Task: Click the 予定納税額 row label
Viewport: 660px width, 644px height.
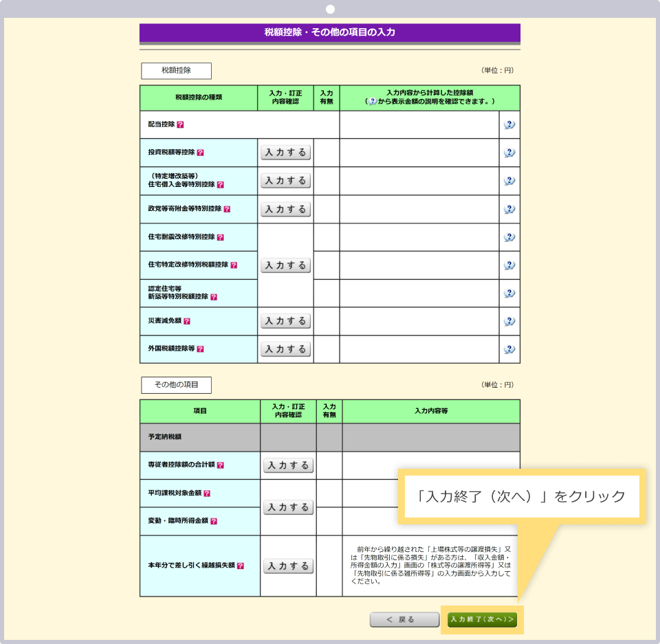Action: 164,437
